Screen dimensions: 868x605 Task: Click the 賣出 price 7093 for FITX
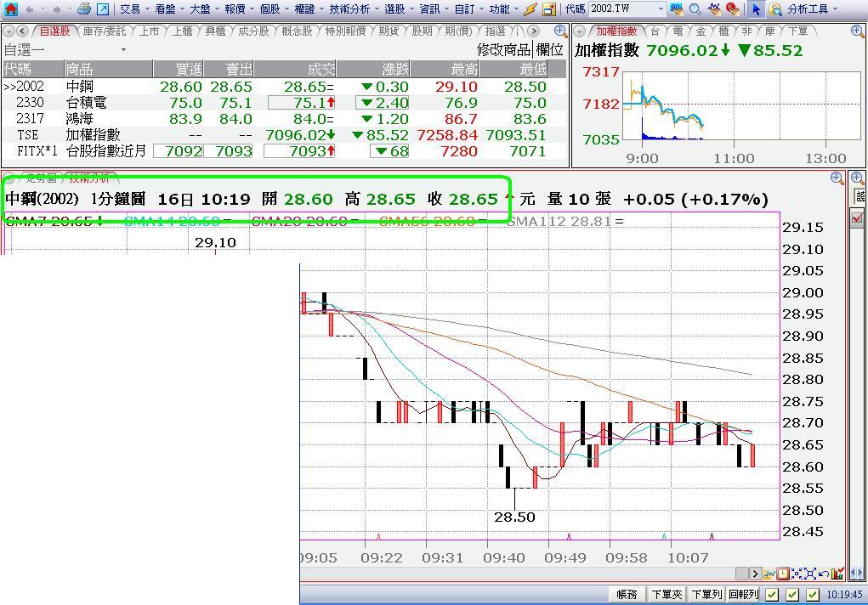click(x=228, y=151)
